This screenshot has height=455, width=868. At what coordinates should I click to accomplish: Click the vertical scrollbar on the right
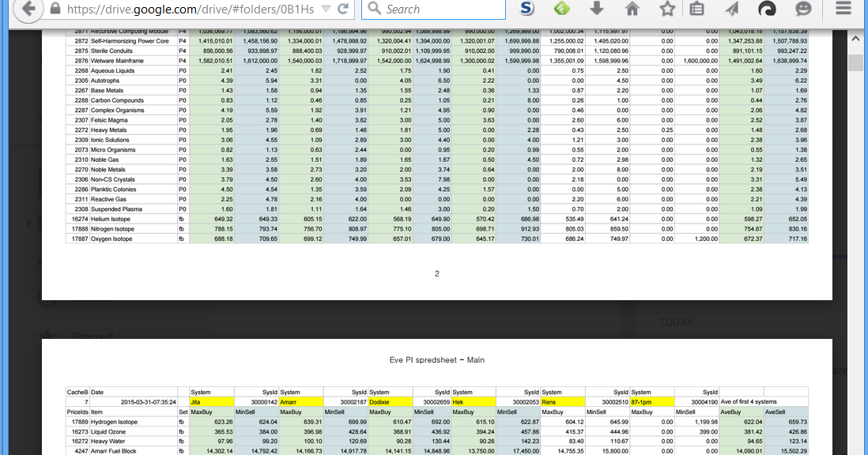click(856, 63)
